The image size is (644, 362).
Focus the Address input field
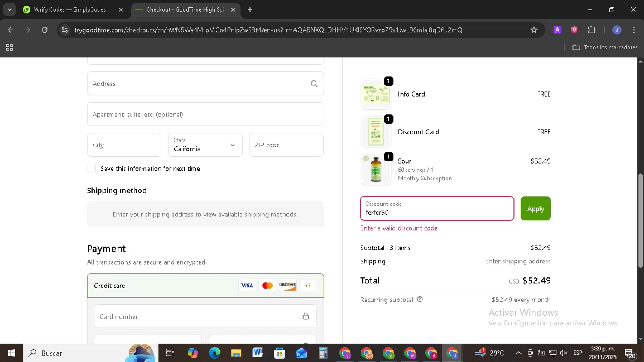pyautogui.click(x=205, y=84)
